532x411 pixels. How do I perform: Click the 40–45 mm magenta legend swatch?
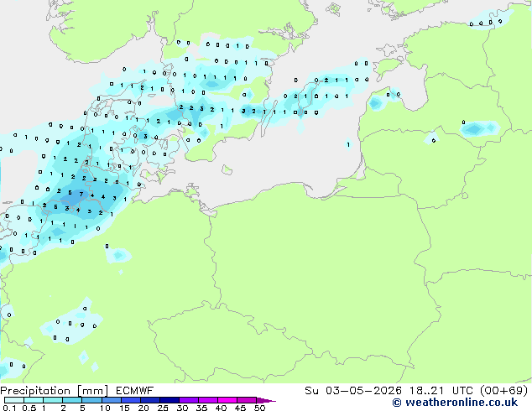(227, 400)
